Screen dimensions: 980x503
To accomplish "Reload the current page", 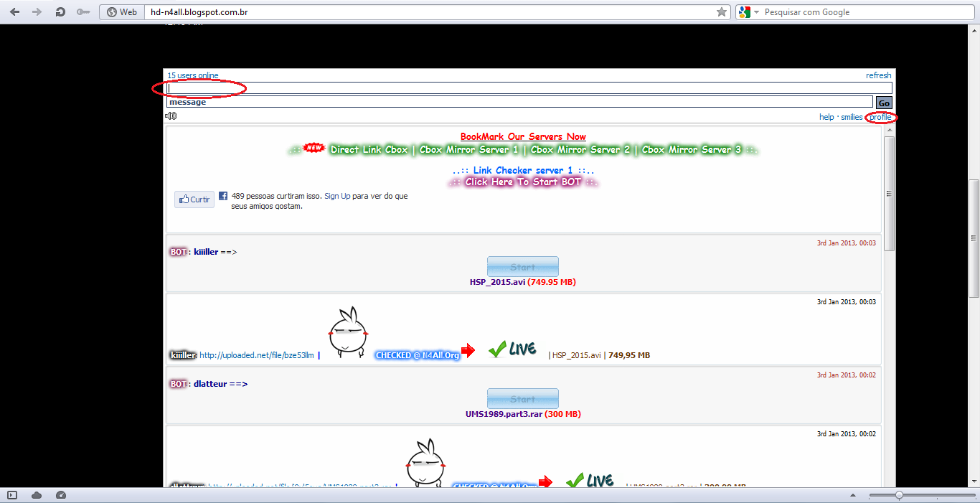I will 61,12.
